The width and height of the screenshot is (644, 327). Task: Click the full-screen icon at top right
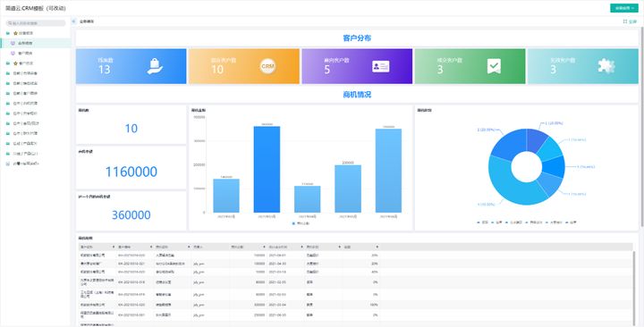pyautogui.click(x=625, y=21)
